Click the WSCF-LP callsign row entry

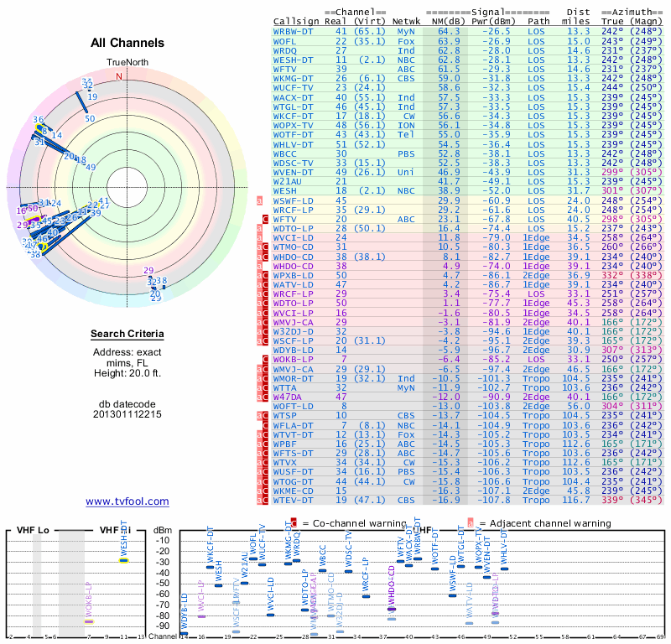tap(293, 340)
